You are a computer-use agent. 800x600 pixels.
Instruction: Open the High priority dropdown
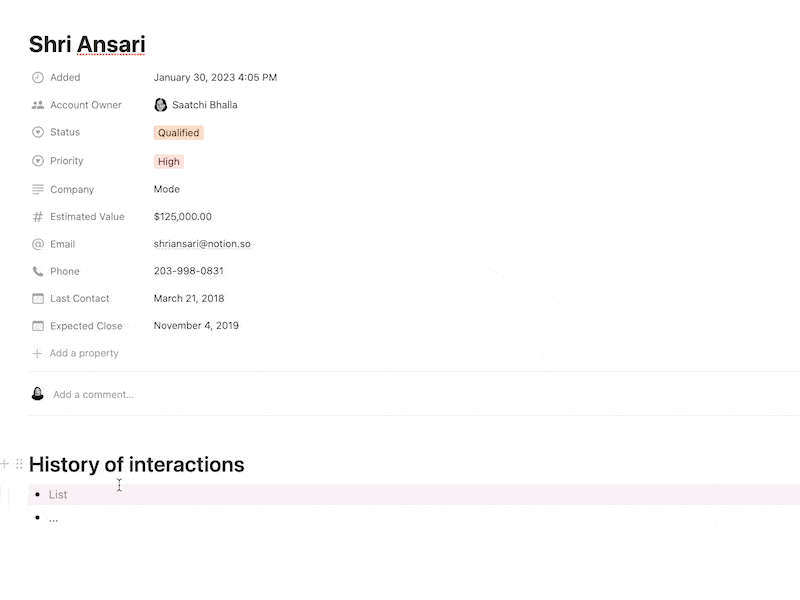(x=169, y=161)
